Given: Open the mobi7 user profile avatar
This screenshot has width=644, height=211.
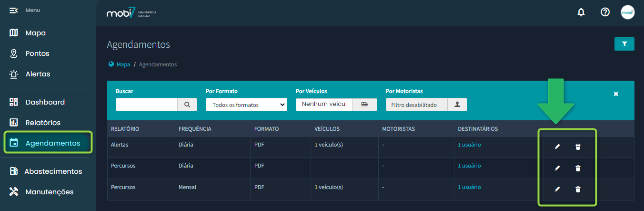Looking at the screenshot, I should point(627,12).
